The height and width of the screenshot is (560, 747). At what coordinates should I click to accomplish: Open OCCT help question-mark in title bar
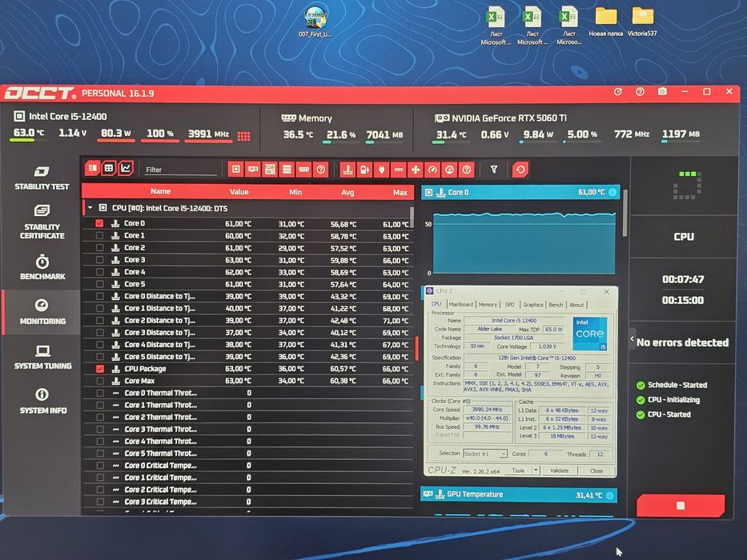point(641,91)
